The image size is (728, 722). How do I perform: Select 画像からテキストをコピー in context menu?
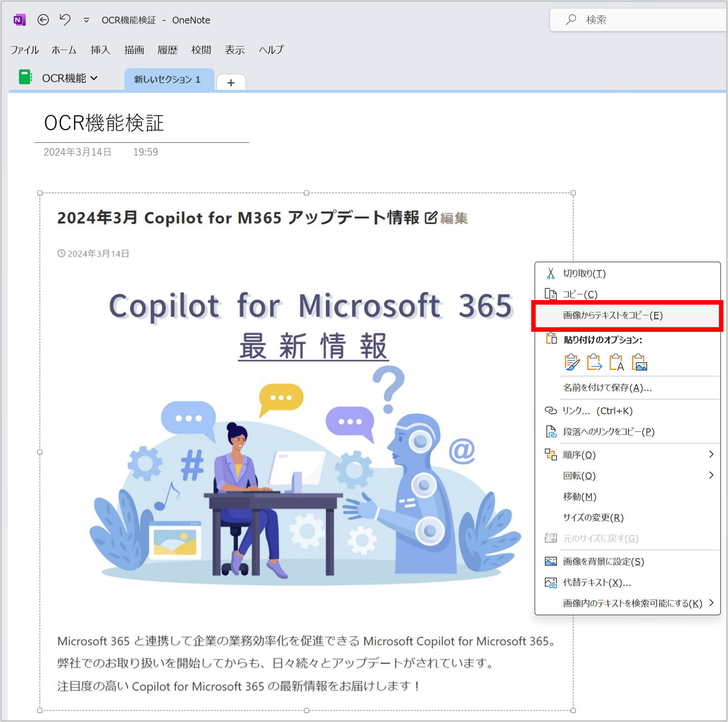point(614,316)
